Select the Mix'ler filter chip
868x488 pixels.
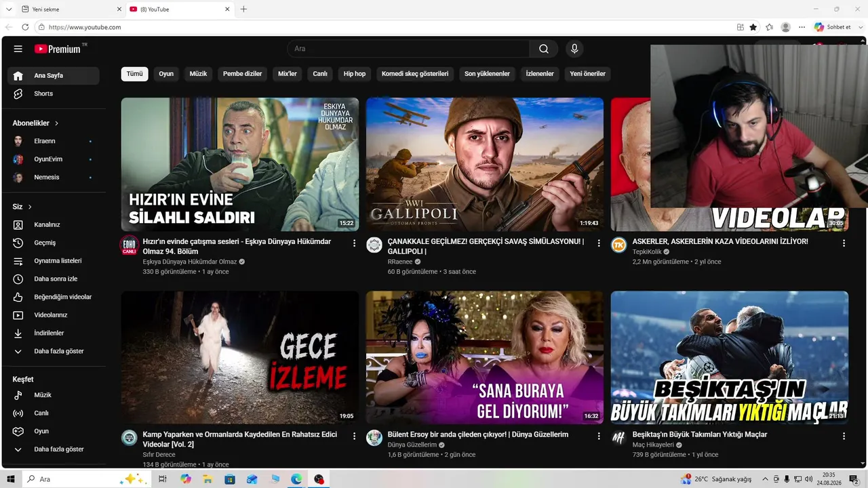click(x=288, y=74)
